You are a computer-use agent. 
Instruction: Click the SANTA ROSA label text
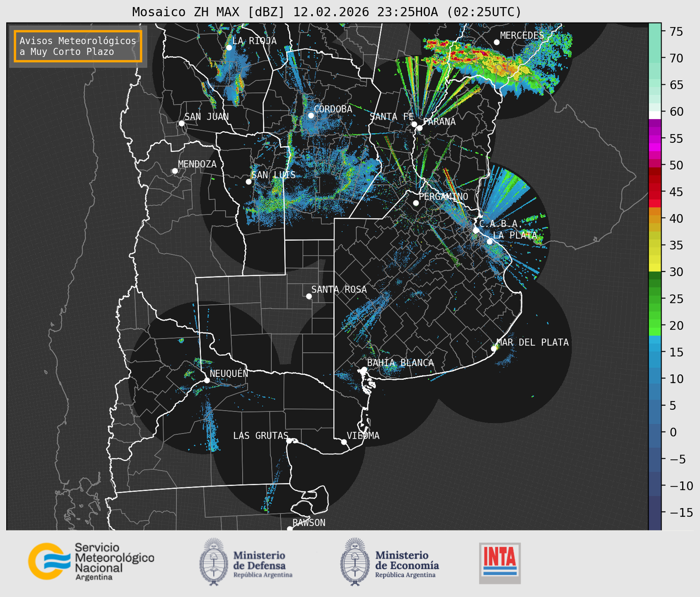(339, 289)
